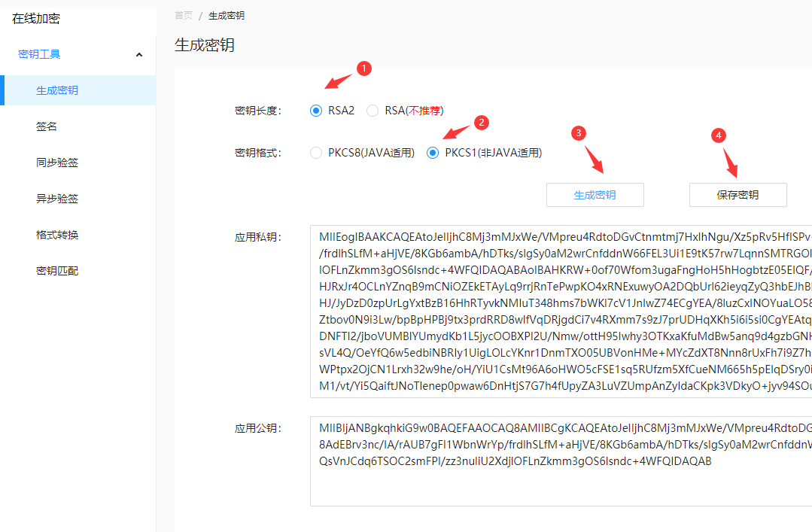Click the 保存密钥 button

[737, 195]
